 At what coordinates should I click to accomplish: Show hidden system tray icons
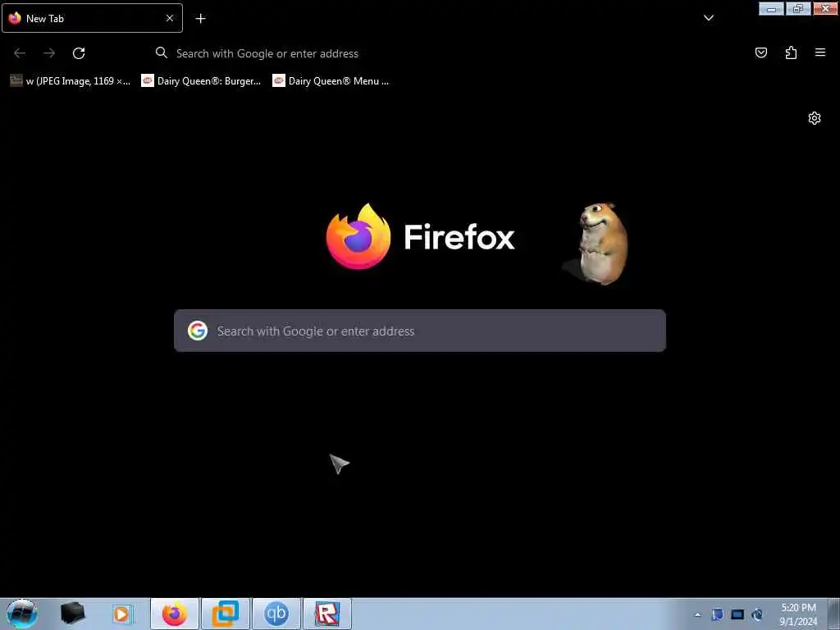697,614
